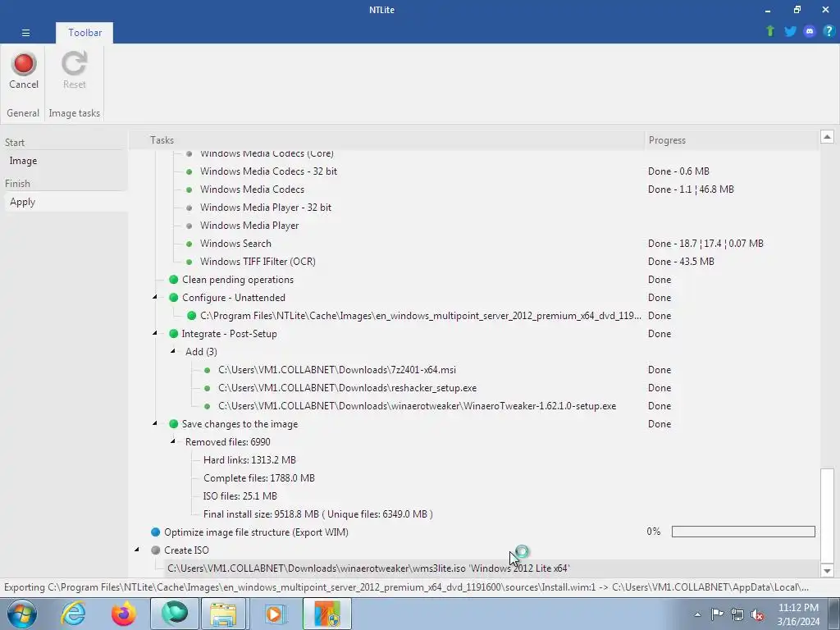Open the green sphere taskbar app
Viewport: 840px width, 630px height.
pyautogui.click(x=174, y=614)
